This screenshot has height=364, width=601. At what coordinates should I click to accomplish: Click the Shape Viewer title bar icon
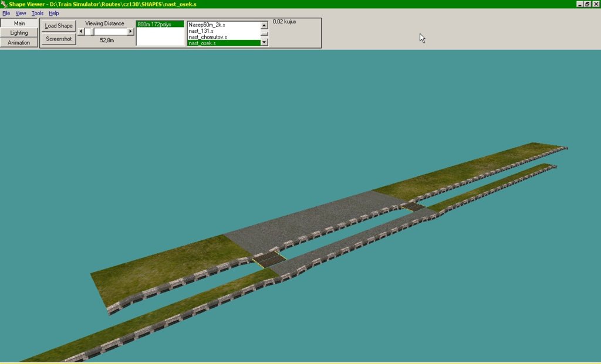click(x=4, y=4)
